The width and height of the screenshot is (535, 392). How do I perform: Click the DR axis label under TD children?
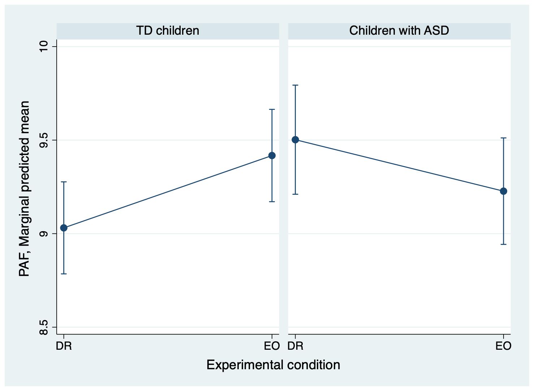[x=64, y=346]
